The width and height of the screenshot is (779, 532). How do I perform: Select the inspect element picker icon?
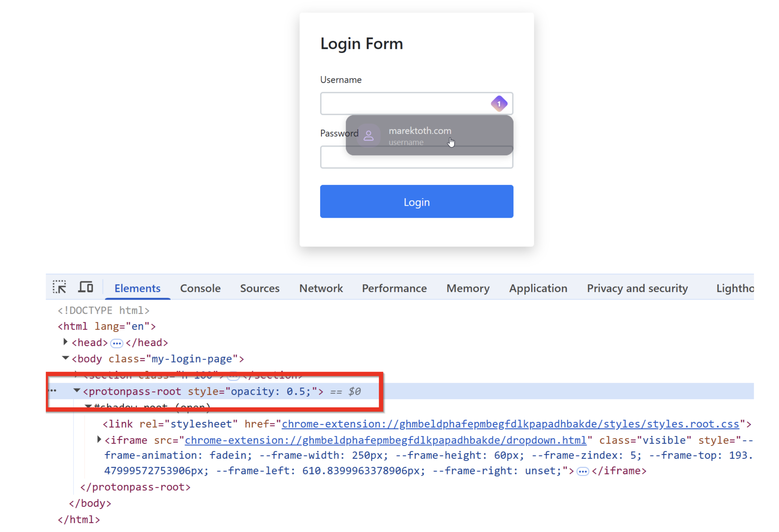coord(60,287)
